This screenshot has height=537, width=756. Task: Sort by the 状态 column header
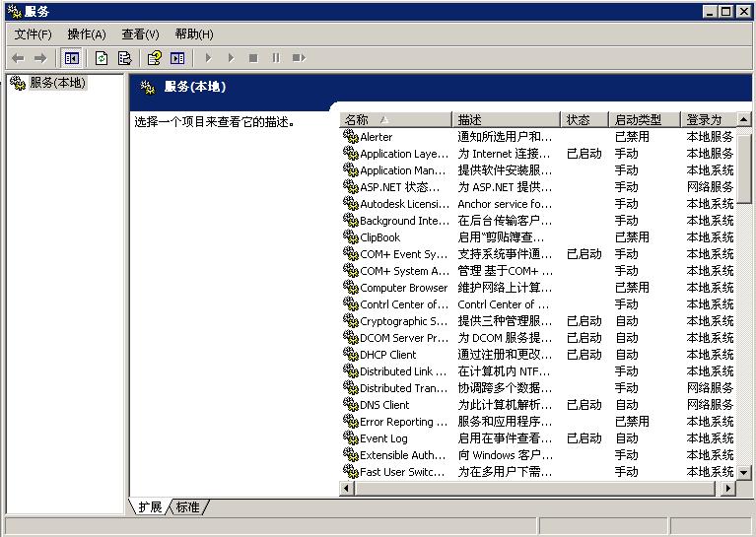click(x=584, y=119)
